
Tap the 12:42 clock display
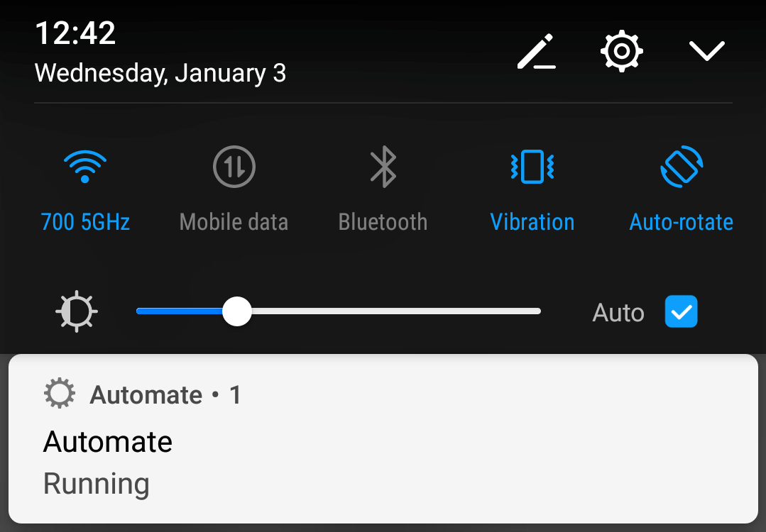tap(75, 33)
